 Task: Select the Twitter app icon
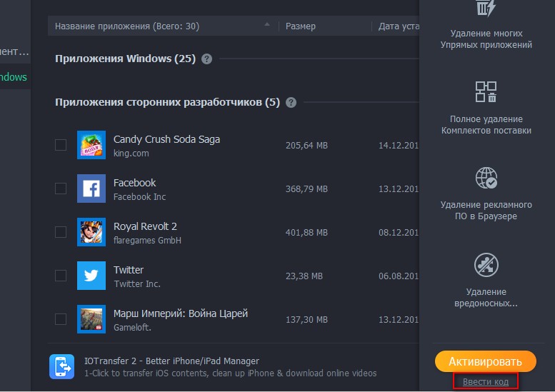[91, 276]
